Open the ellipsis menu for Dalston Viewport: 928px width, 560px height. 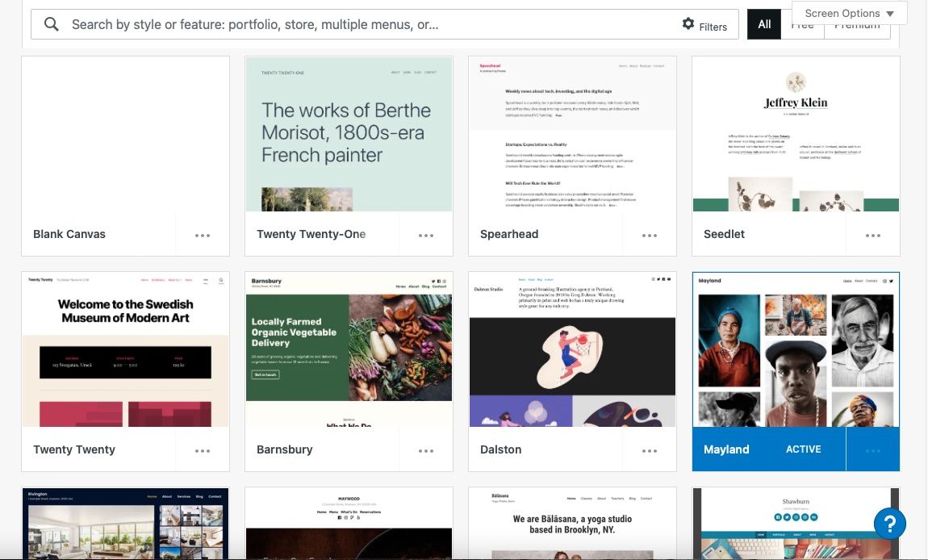tap(649, 449)
